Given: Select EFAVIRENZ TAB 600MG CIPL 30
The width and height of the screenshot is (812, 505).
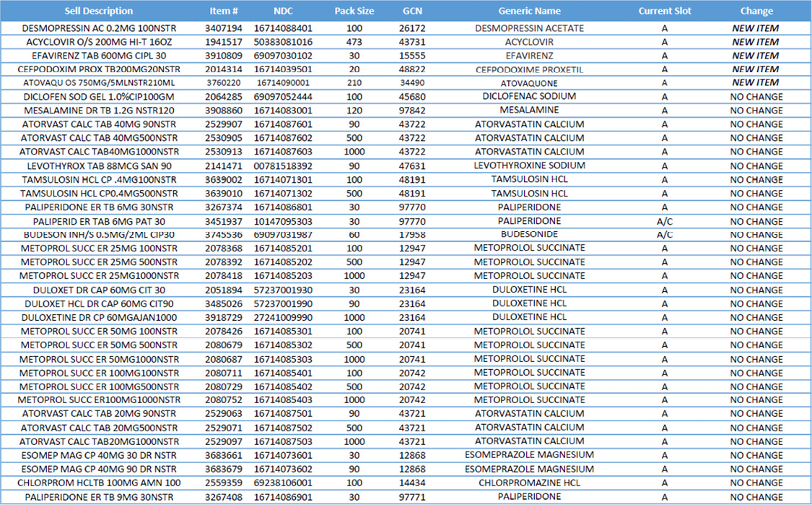Looking at the screenshot, I should (x=98, y=56).
